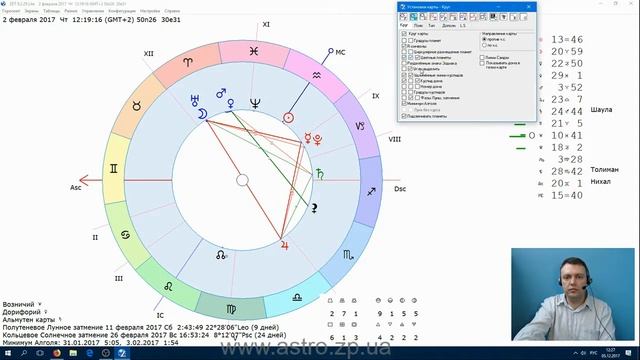Click the Asc label on the chart

pyautogui.click(x=76, y=188)
